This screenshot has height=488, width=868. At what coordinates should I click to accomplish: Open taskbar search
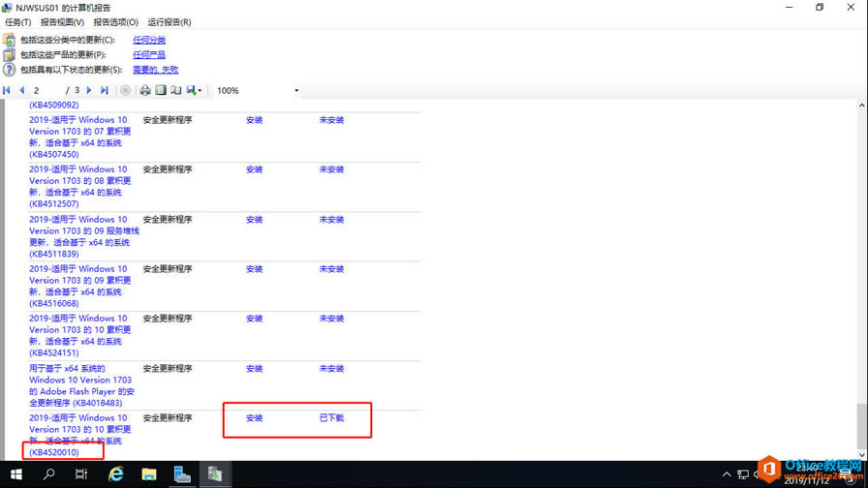coord(48,474)
